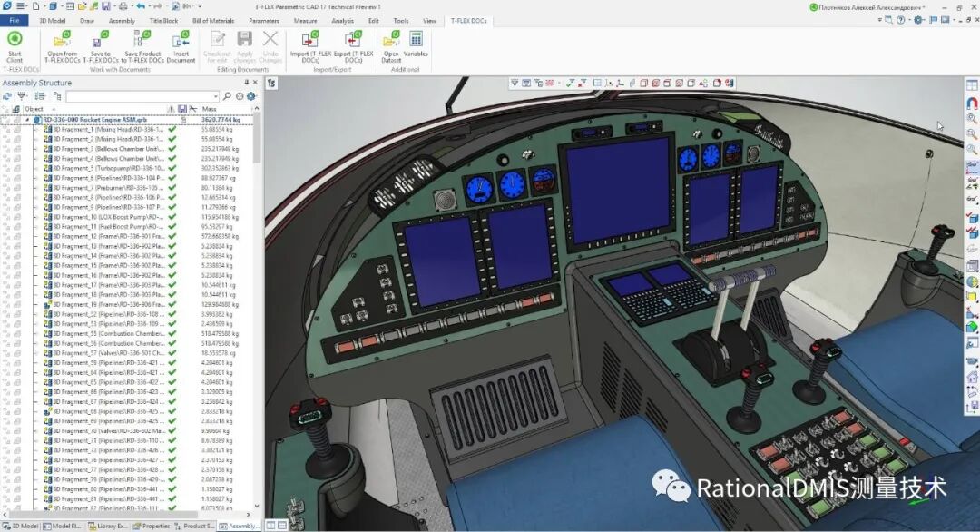Toggle visibility icon for 3D Fragment_3 row

(6, 149)
